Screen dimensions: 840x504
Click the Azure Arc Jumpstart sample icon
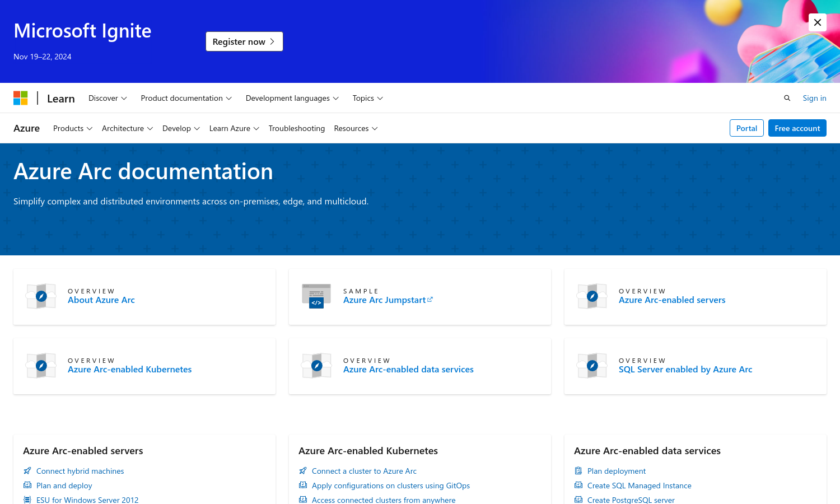point(316,296)
